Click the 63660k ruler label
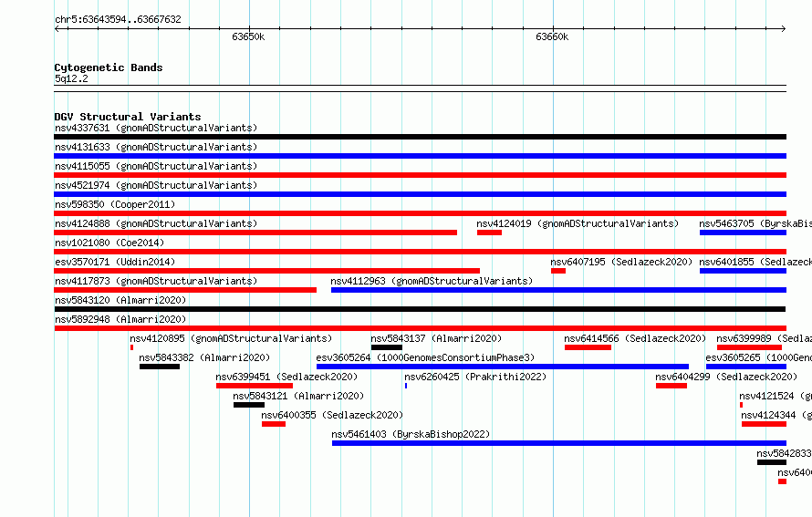This screenshot has height=517, width=812. click(551, 36)
